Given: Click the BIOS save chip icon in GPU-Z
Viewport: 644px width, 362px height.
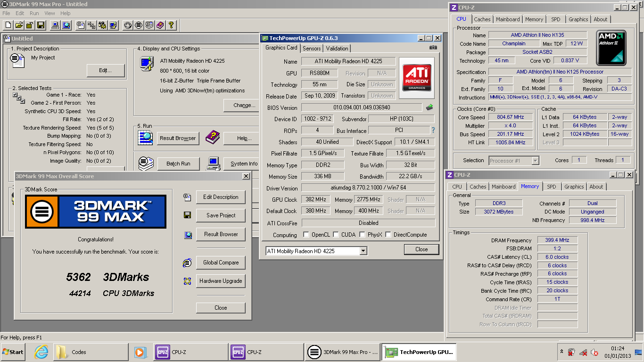Looking at the screenshot, I should point(429,107).
